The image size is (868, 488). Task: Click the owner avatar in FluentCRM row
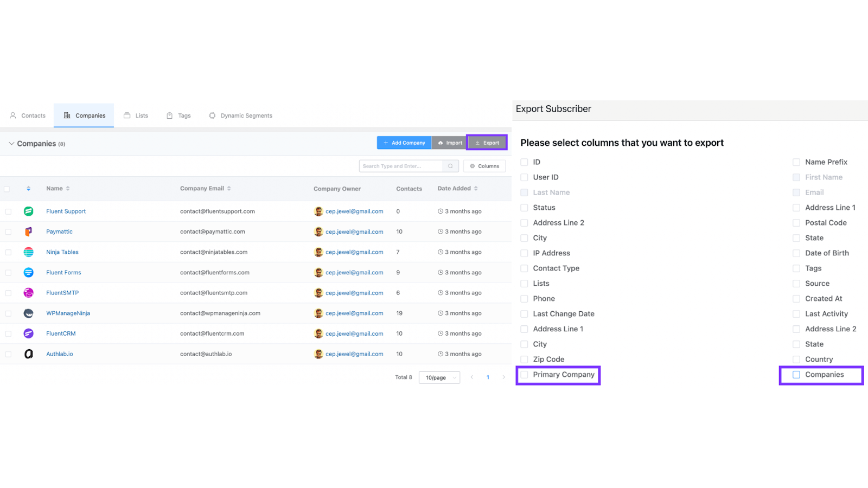coord(318,333)
